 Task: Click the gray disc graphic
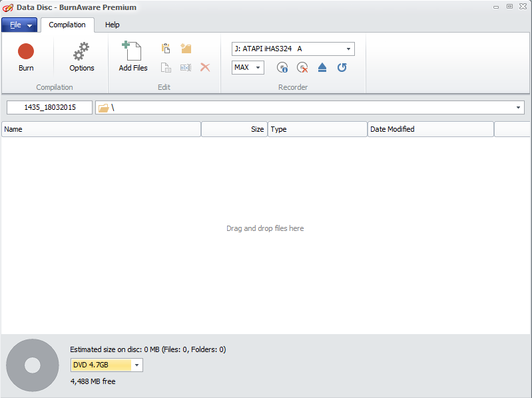click(x=33, y=365)
